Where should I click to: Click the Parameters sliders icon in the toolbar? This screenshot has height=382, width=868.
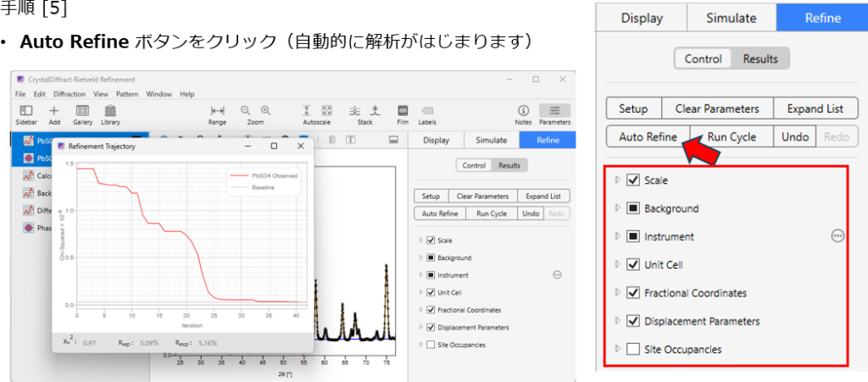click(x=554, y=110)
